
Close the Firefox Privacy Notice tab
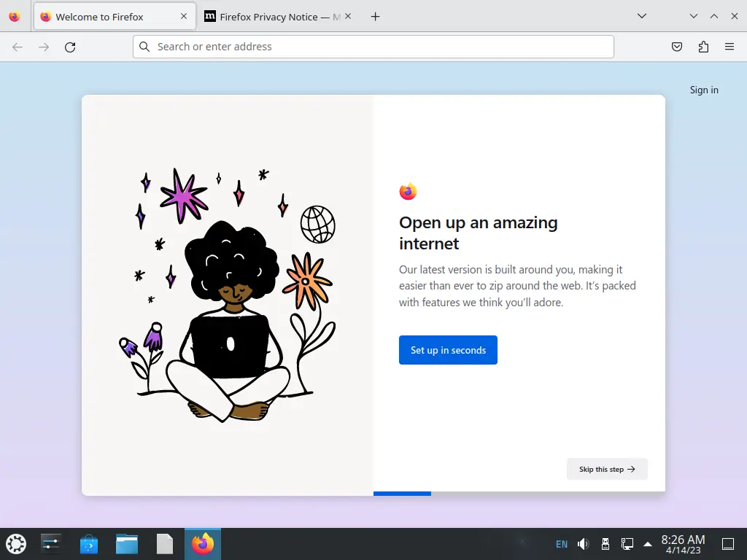pyautogui.click(x=348, y=16)
